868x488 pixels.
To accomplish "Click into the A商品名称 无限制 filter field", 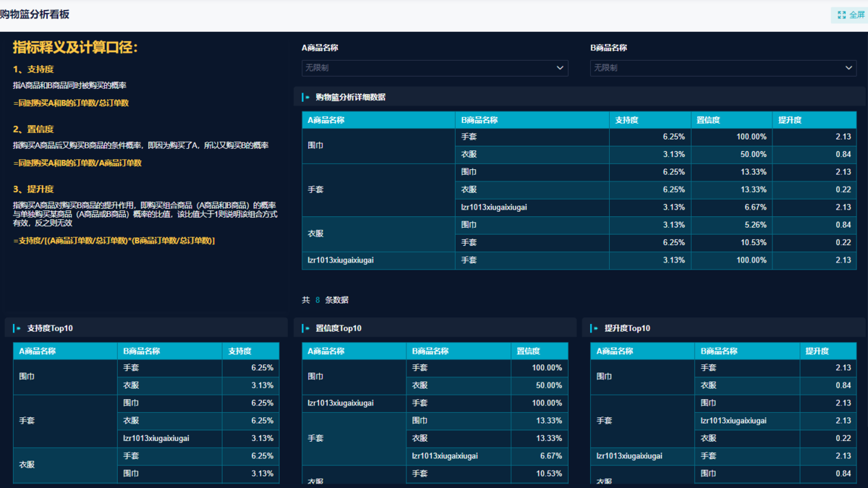I will coord(427,68).
